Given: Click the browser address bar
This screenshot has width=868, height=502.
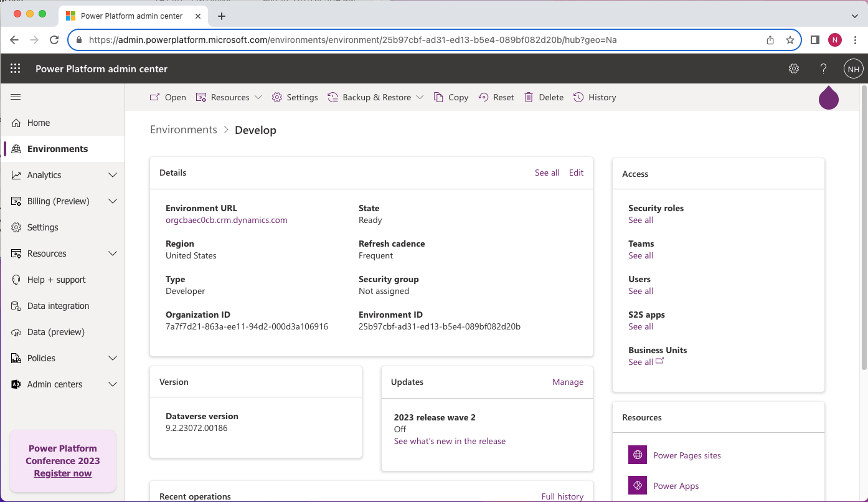Looking at the screenshot, I should click(x=423, y=40).
